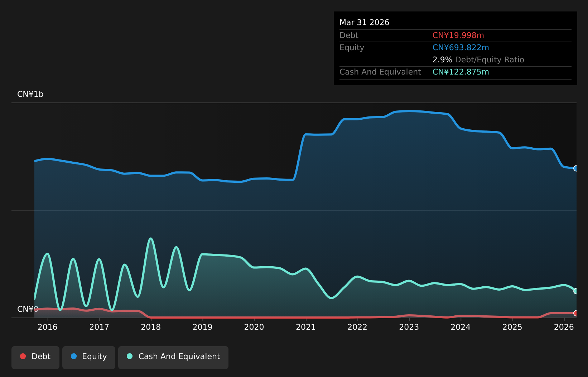Click the red Debt legend dot
588x377 pixels.
(x=23, y=356)
